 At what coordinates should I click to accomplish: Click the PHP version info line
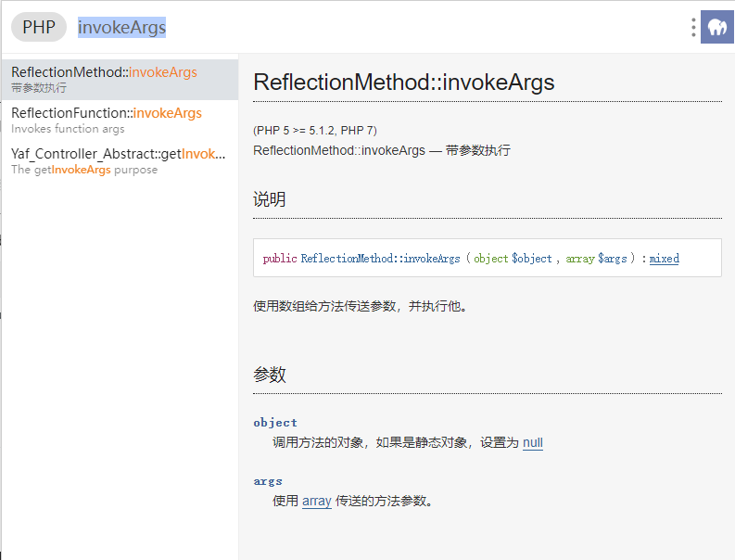coord(315,131)
